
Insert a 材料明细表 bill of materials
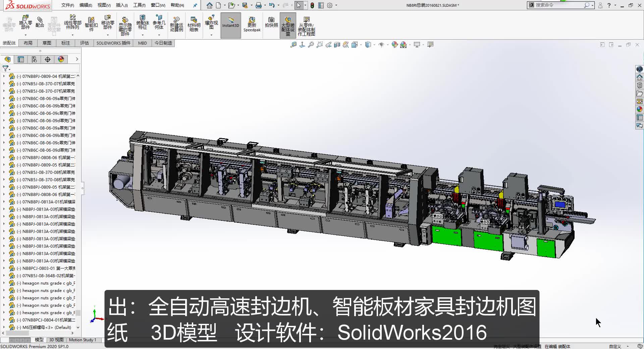coord(194,24)
